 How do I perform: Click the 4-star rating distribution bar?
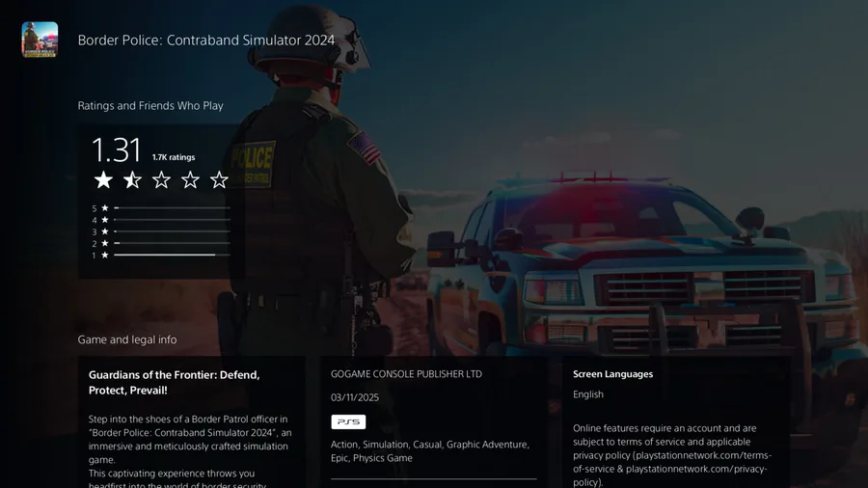(x=173, y=220)
